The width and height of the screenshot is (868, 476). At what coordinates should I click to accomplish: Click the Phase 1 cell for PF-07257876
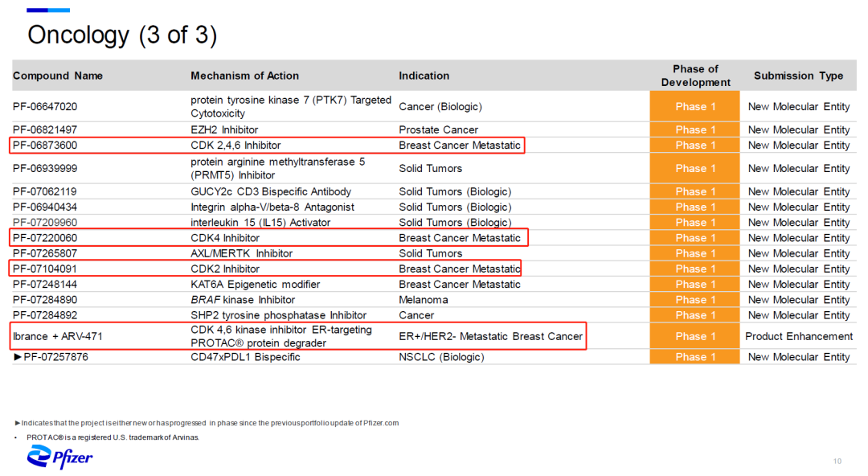tap(694, 357)
